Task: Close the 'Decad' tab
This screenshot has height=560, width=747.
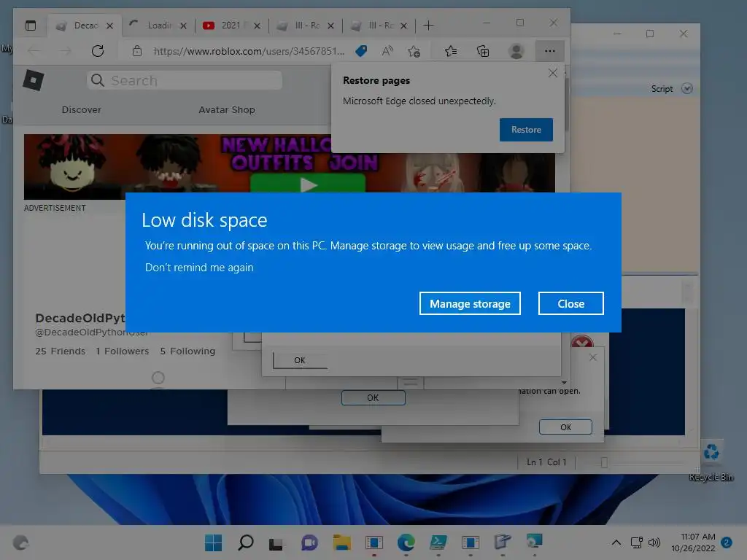Action: coord(110,26)
